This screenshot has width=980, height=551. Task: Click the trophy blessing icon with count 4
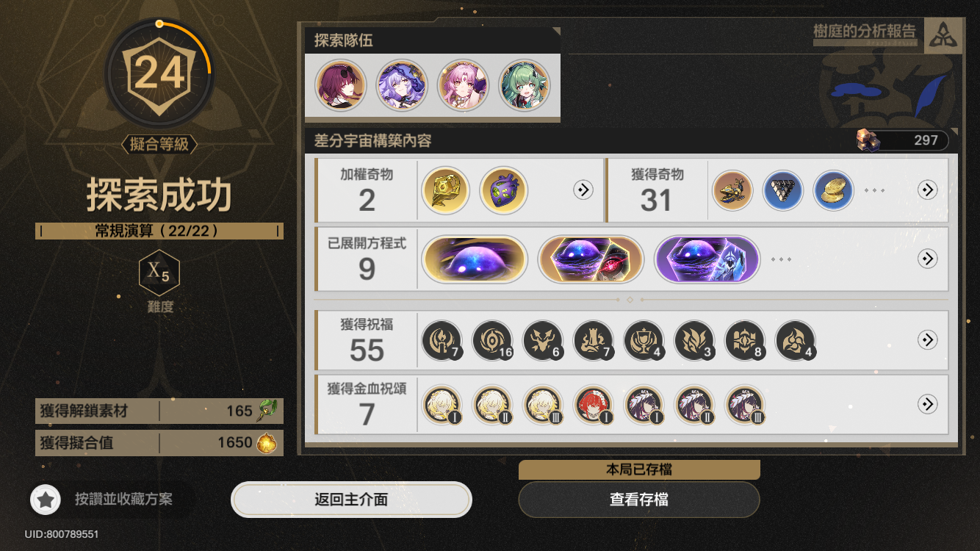pyautogui.click(x=644, y=341)
